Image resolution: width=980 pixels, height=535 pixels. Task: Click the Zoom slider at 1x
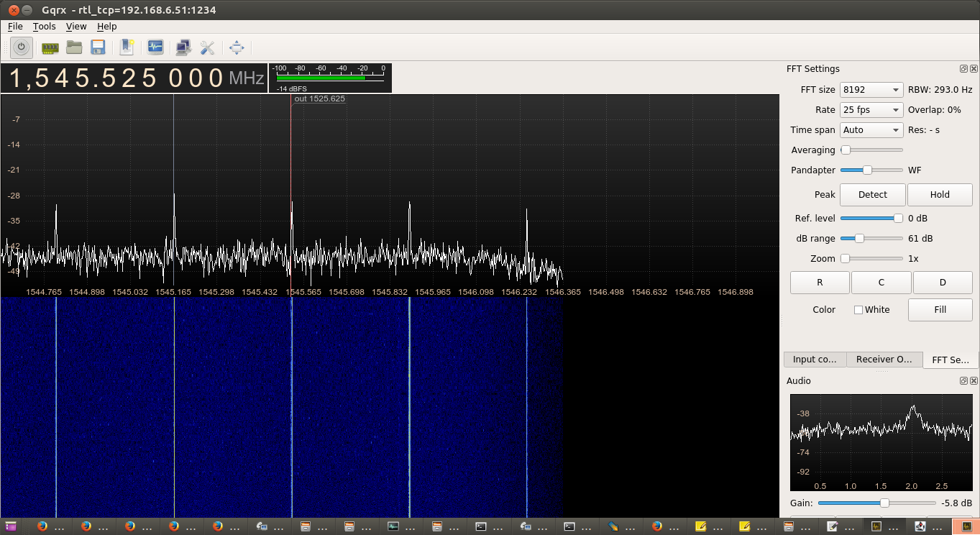click(x=871, y=259)
